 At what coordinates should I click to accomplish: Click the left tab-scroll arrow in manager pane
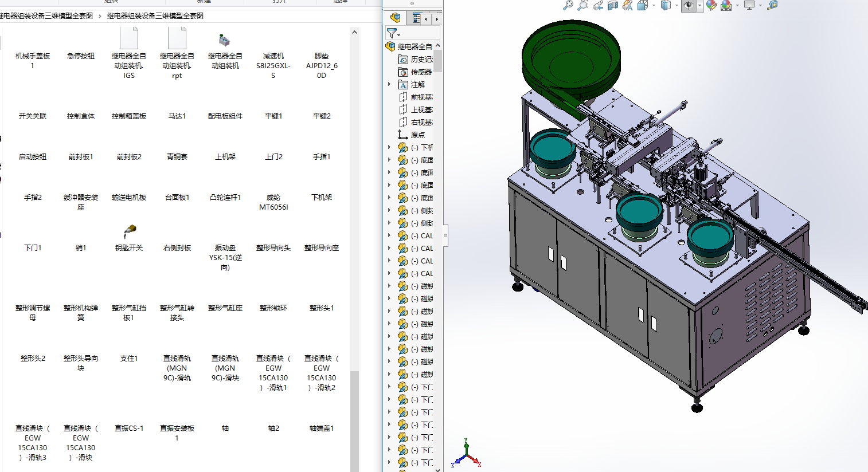point(426,19)
